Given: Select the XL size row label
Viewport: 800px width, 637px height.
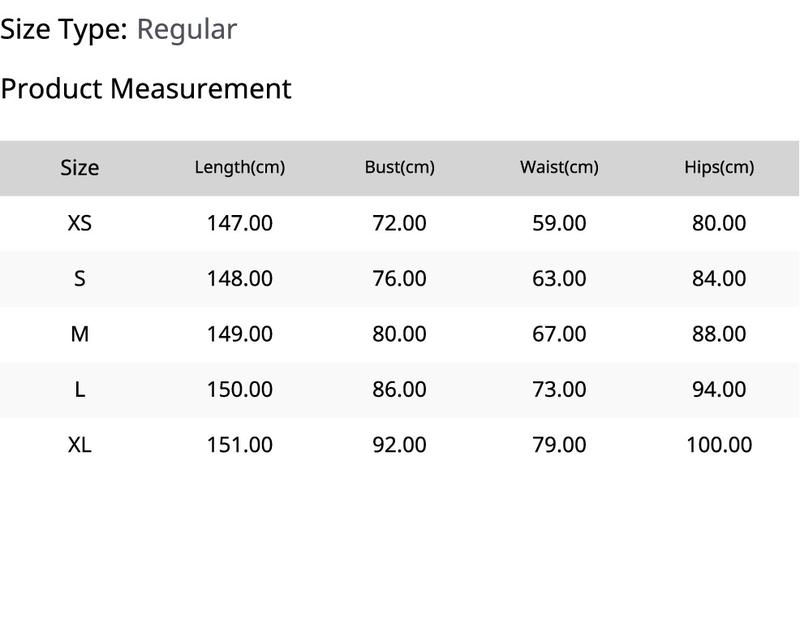Looking at the screenshot, I should pyautogui.click(x=80, y=445).
